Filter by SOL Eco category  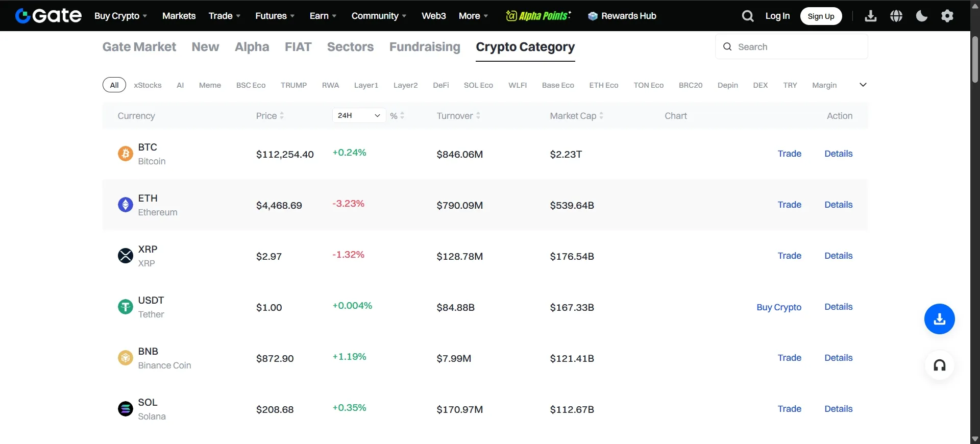[478, 85]
